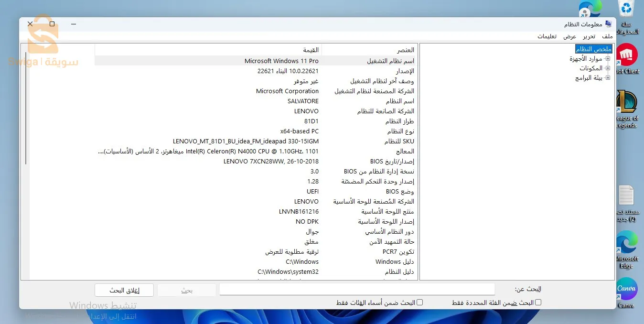Open the تحرير (Edit) menu
Screen dimensions: 644x324
589,36
